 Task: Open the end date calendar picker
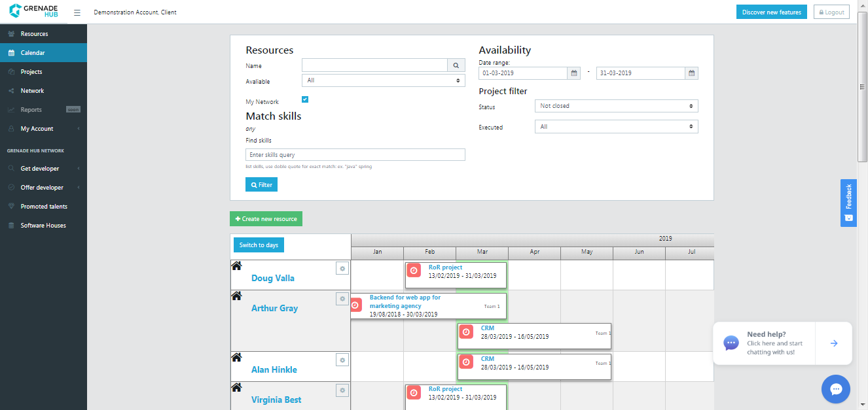692,73
